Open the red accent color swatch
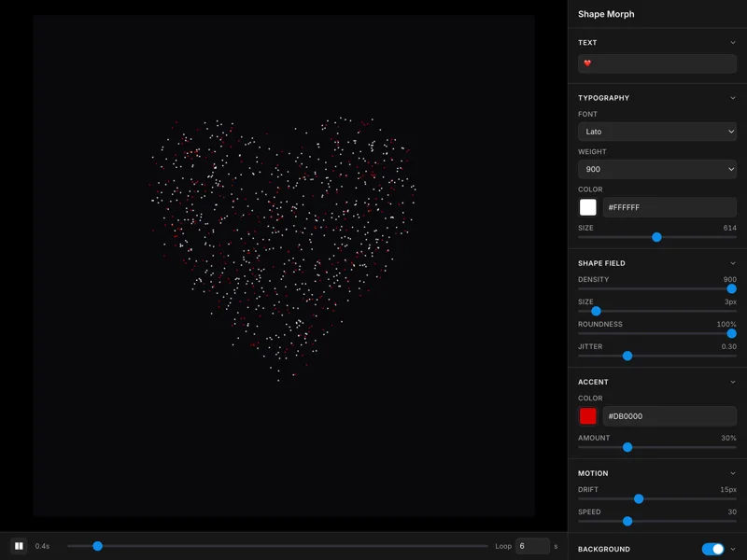The image size is (747, 560). pyautogui.click(x=588, y=415)
